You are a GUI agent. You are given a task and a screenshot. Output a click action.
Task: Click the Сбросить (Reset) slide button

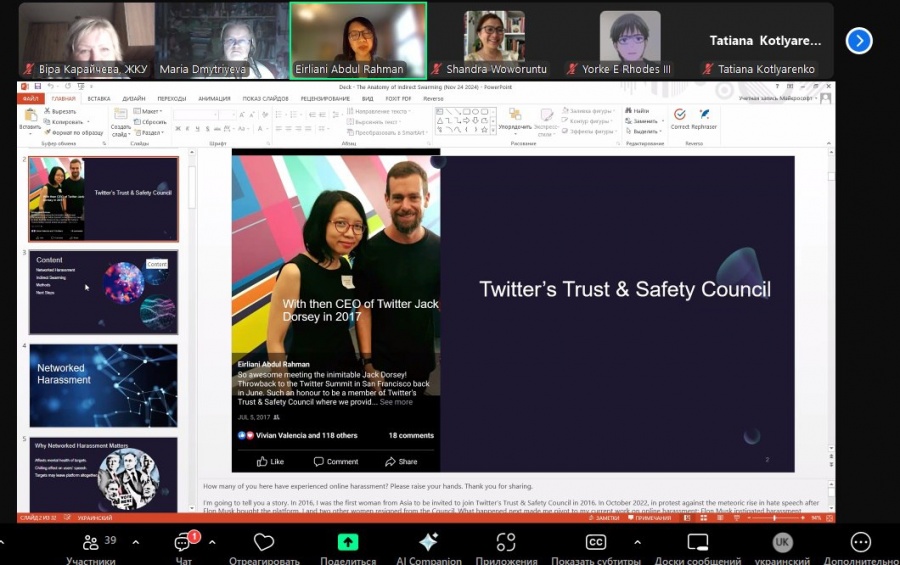tap(150, 122)
